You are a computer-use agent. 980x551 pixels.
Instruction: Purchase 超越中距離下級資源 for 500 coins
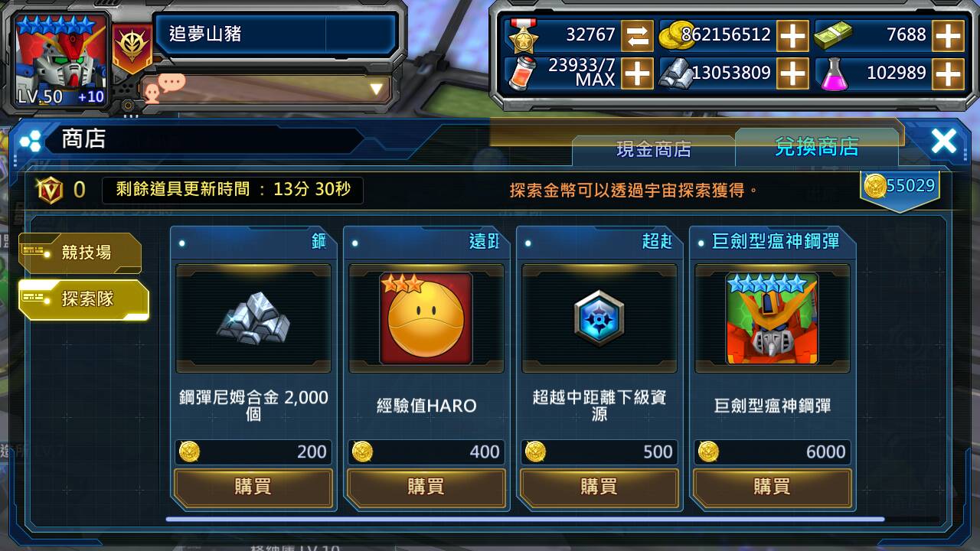[599, 487]
